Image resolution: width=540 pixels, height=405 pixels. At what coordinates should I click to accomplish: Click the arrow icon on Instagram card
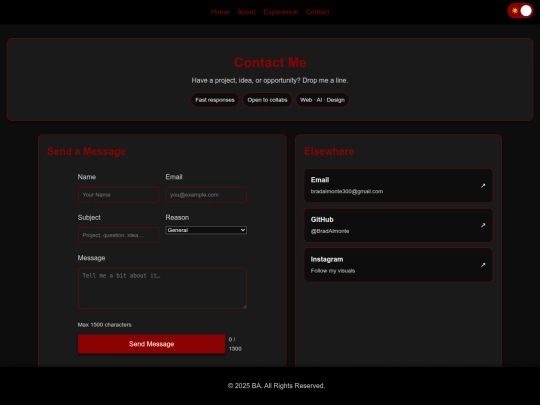pos(483,265)
